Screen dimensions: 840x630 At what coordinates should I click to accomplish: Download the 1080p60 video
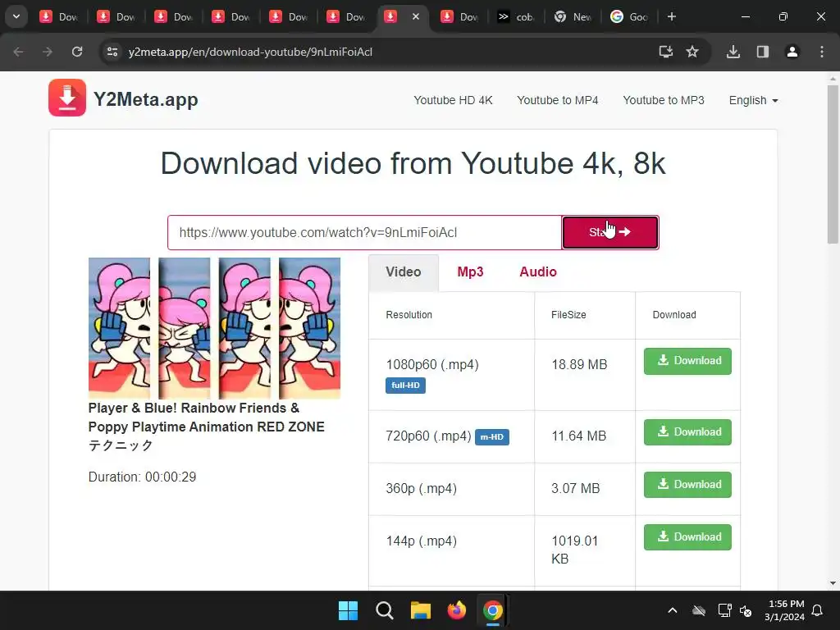[687, 361]
